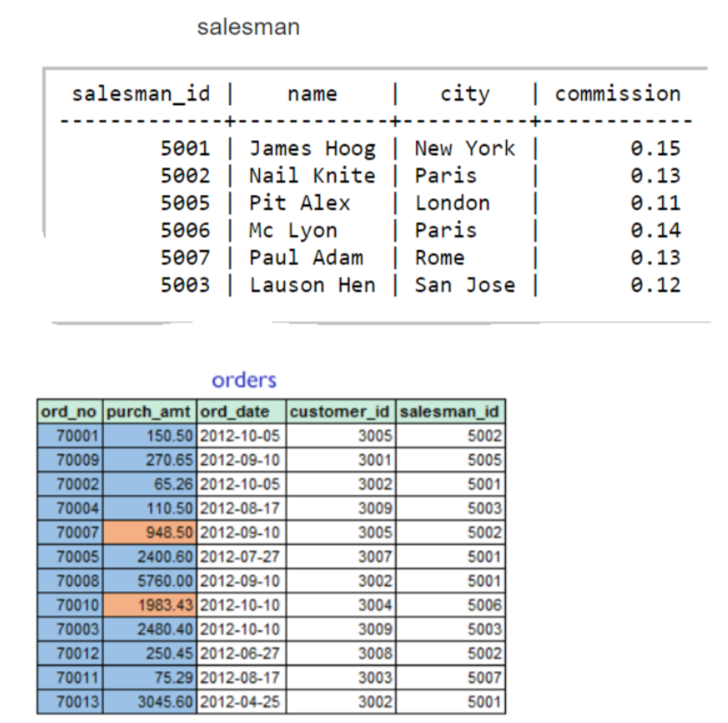The image size is (728, 723).
Task: Select the 'name' column header
Action: coord(312,95)
